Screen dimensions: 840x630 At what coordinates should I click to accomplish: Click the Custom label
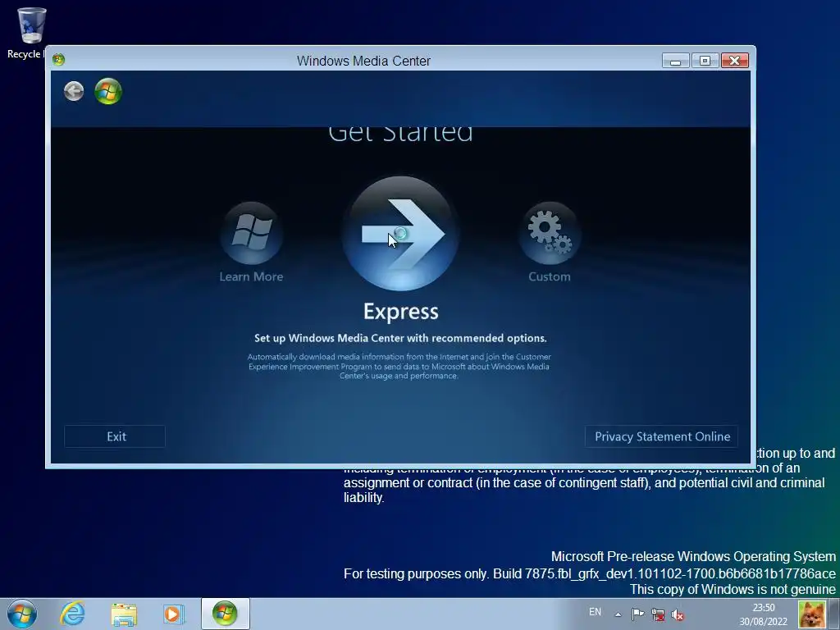click(549, 276)
